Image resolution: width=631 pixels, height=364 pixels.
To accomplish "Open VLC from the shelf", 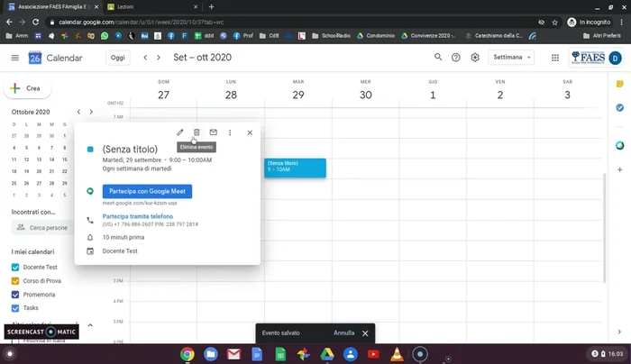I will [397, 354].
